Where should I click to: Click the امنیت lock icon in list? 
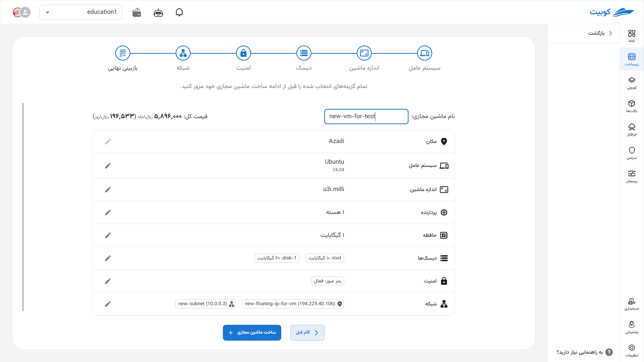[444, 281]
